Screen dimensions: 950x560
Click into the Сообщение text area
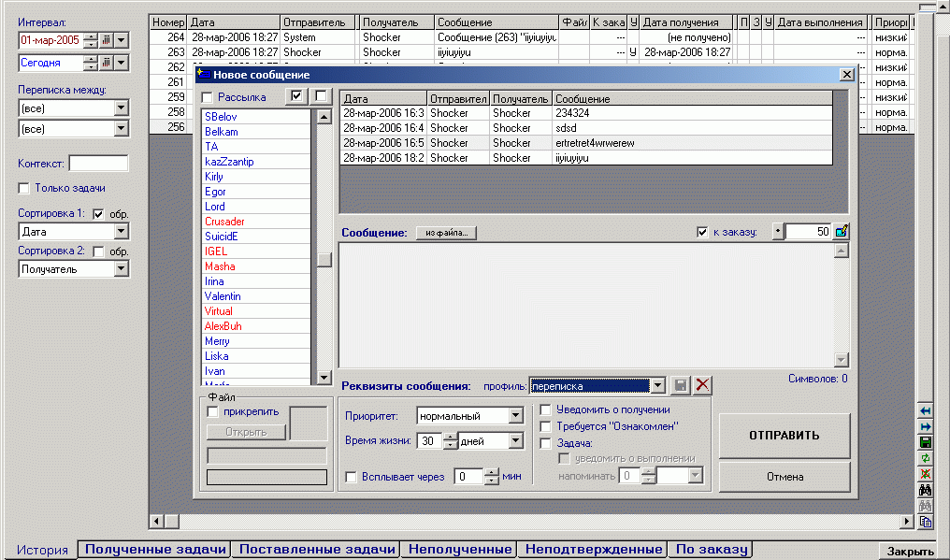pyautogui.click(x=586, y=306)
